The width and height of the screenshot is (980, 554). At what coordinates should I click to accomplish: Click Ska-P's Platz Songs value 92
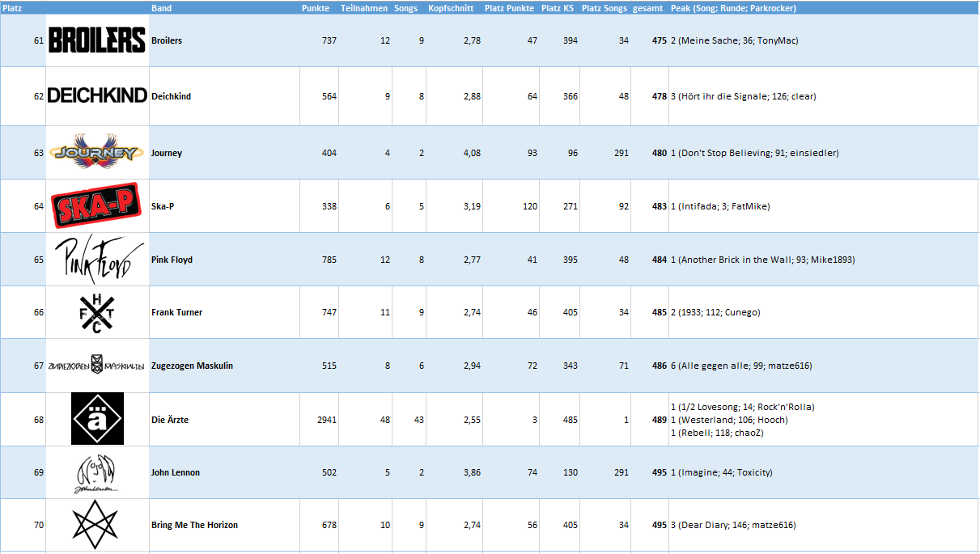pos(623,206)
